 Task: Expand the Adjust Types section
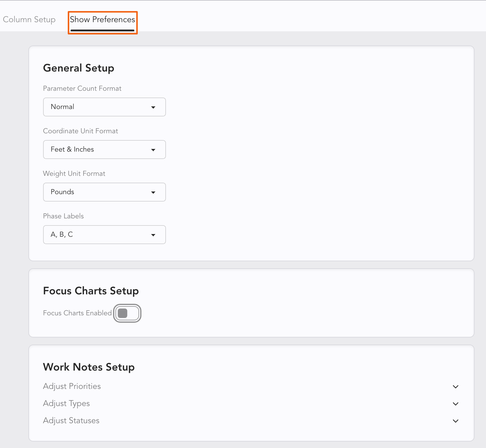(66, 403)
